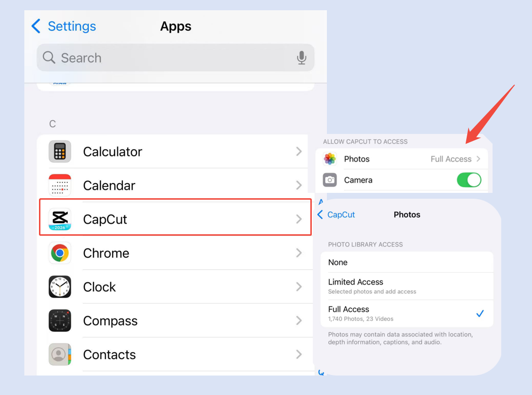Tap the Clock app icon
Image resolution: width=532 pixels, height=395 pixels.
tap(60, 287)
